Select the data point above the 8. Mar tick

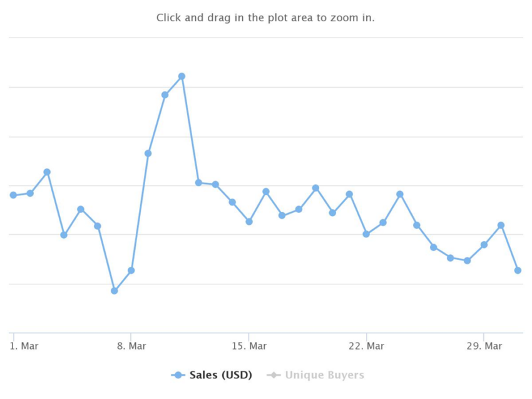(x=131, y=271)
